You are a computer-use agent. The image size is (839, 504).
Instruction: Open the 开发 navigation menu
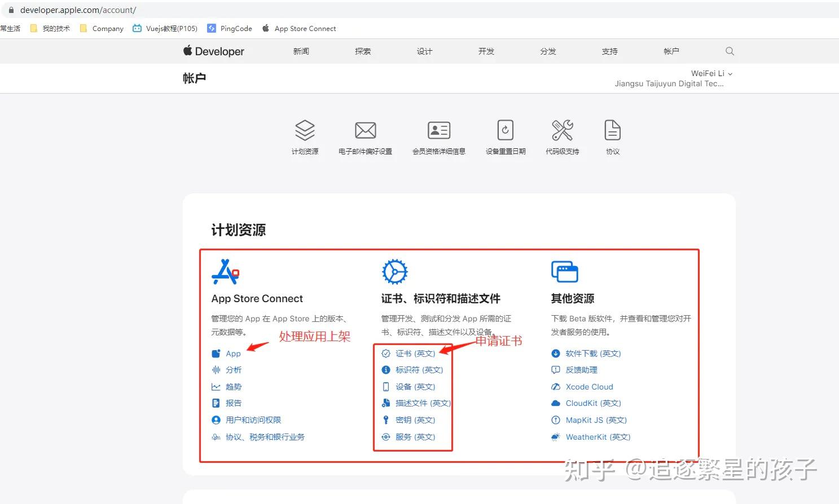tap(485, 51)
